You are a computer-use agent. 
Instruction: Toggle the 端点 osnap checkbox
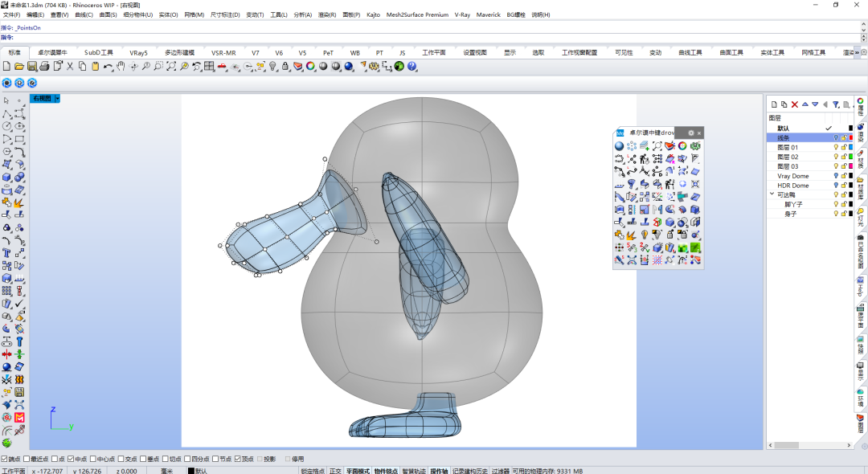click(x=5, y=459)
